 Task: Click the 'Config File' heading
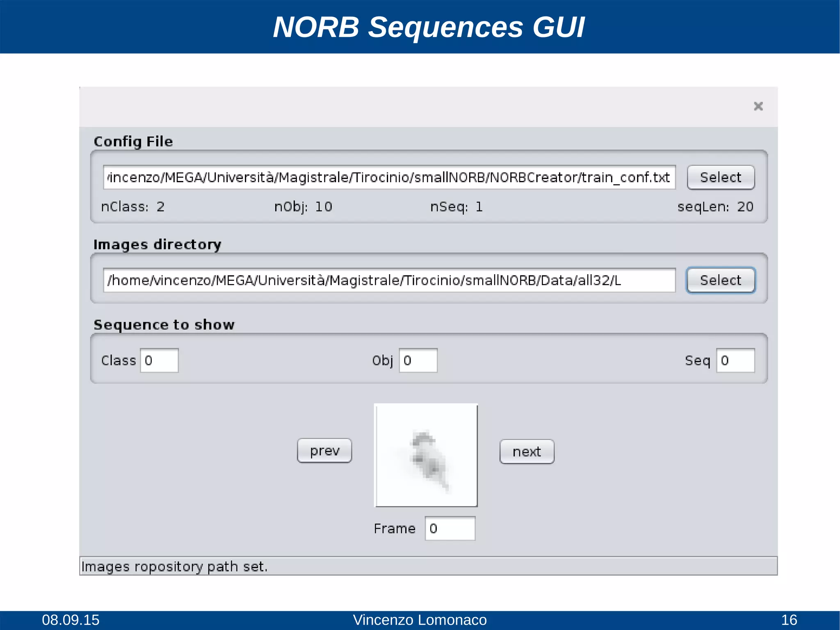coord(133,142)
